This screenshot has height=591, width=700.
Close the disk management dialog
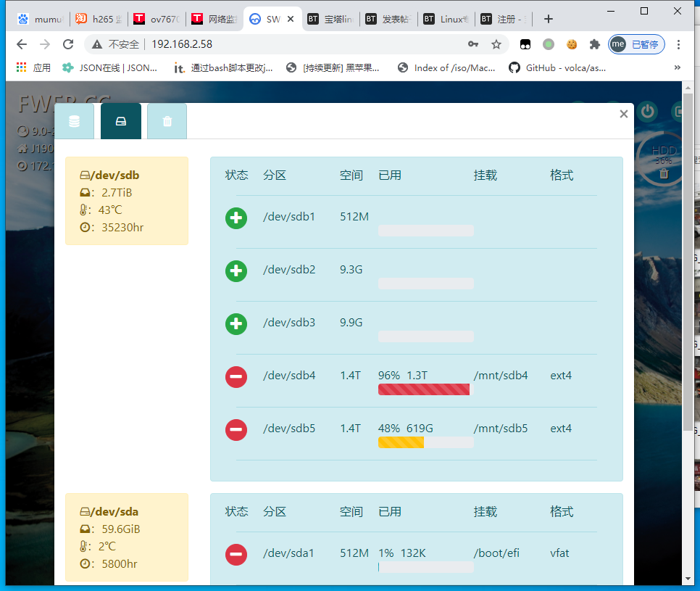623,114
